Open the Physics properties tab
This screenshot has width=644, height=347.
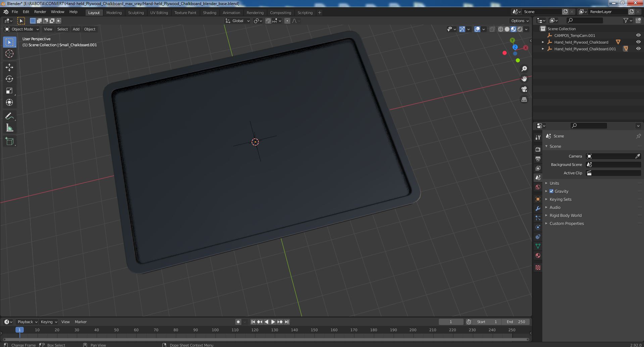click(x=538, y=227)
